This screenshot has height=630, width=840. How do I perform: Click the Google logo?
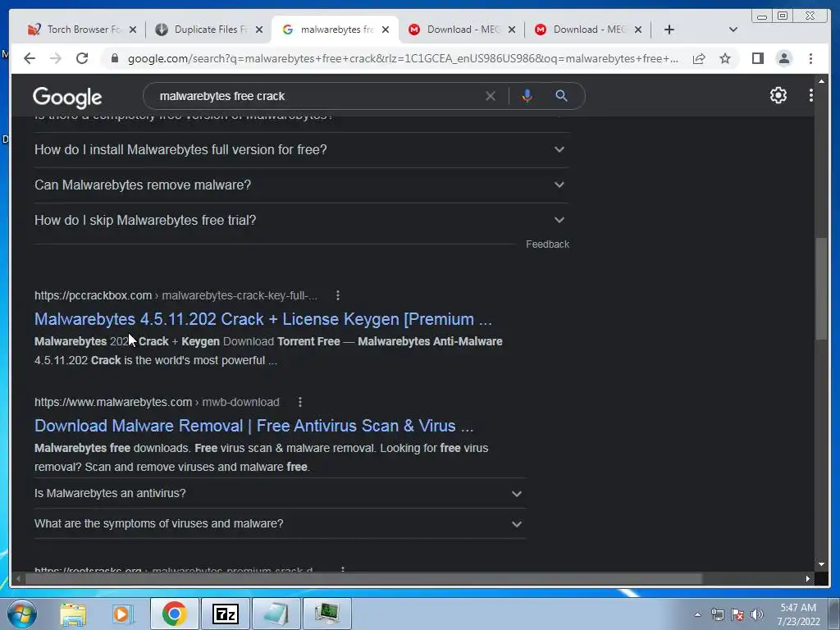[67, 98]
